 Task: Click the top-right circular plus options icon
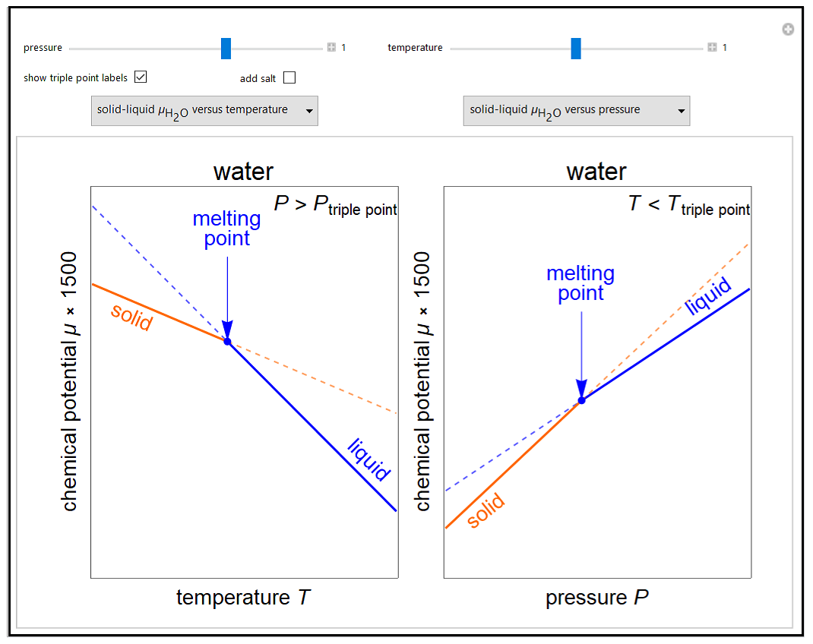click(788, 30)
